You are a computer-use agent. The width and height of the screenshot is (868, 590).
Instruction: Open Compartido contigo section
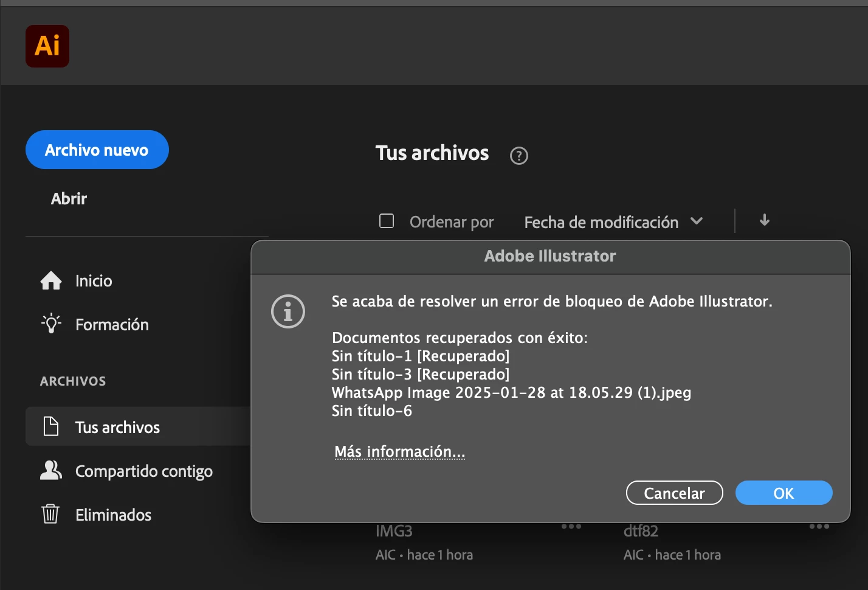(144, 471)
